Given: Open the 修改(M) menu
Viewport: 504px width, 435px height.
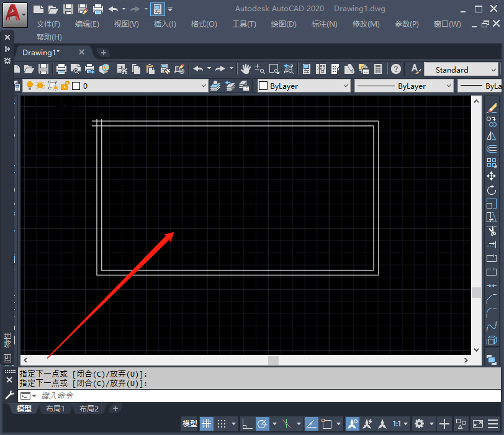Looking at the screenshot, I should [366, 24].
